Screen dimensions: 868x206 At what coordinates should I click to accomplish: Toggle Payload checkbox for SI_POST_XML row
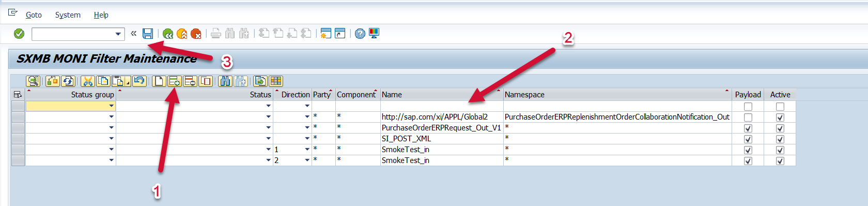748,139
